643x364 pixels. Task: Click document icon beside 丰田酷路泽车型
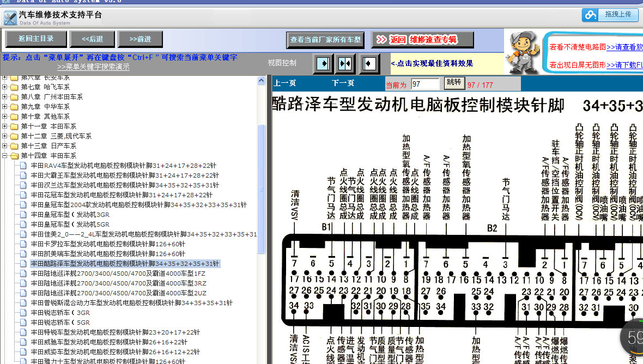point(24,264)
